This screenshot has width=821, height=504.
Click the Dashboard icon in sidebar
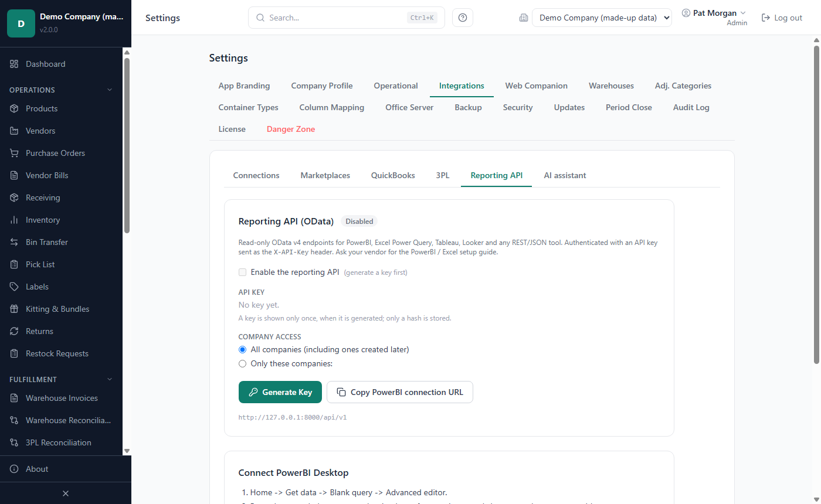[14, 64]
